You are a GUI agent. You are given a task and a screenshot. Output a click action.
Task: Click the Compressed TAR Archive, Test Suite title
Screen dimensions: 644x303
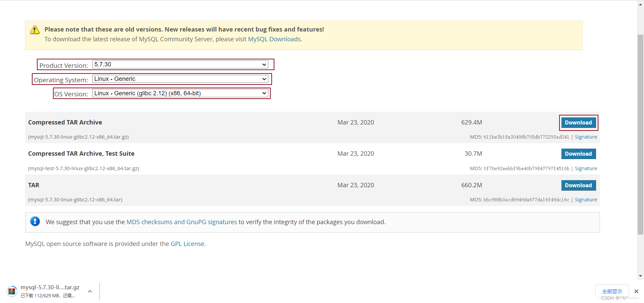coord(81,154)
